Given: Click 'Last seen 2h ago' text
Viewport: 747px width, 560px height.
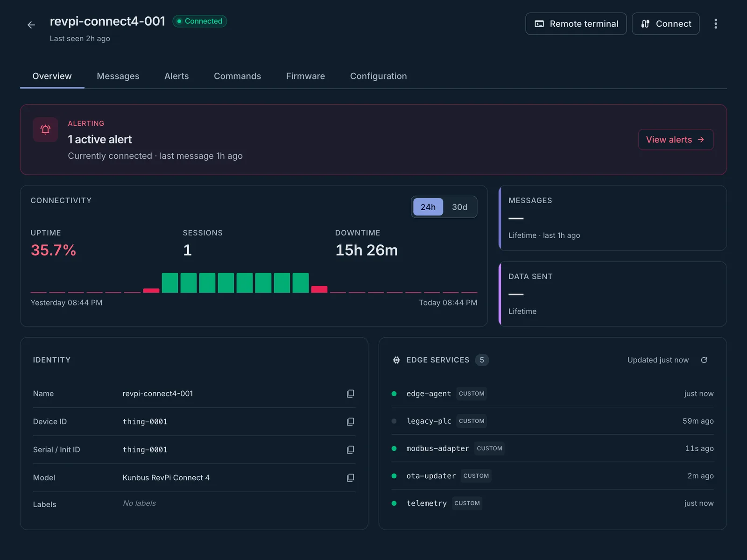Looking at the screenshot, I should coord(80,38).
